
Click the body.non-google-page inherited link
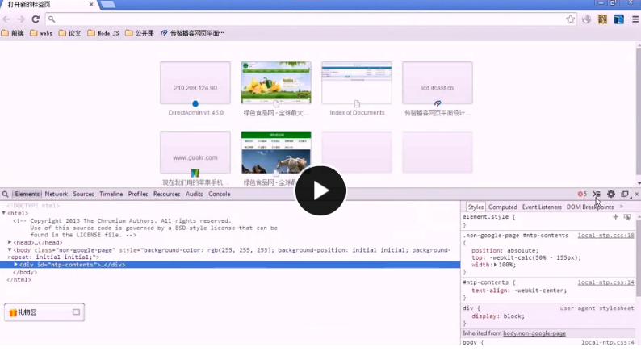pyautogui.click(x=534, y=333)
